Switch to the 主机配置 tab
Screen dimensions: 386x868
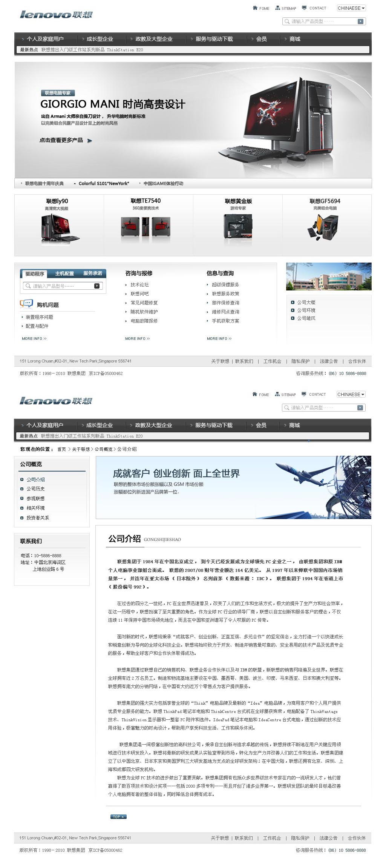[64, 273]
